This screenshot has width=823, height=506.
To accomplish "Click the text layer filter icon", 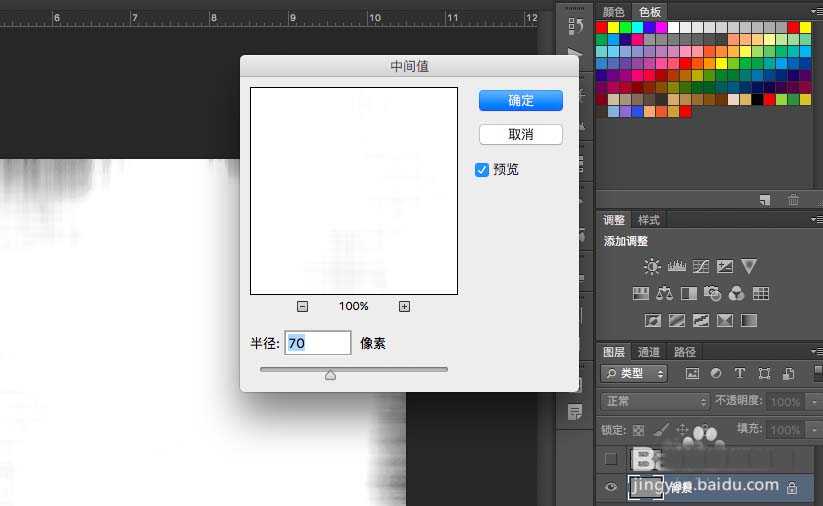I will point(740,374).
